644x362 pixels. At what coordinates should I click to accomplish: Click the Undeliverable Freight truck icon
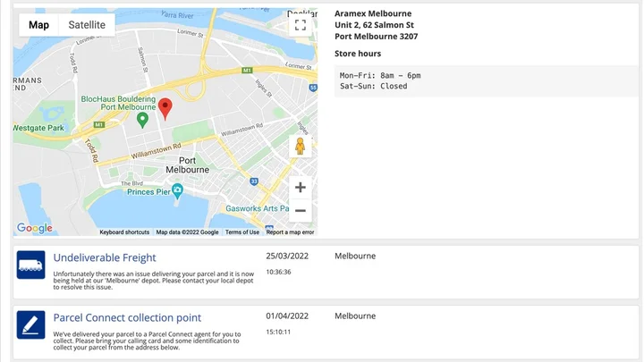(30, 265)
